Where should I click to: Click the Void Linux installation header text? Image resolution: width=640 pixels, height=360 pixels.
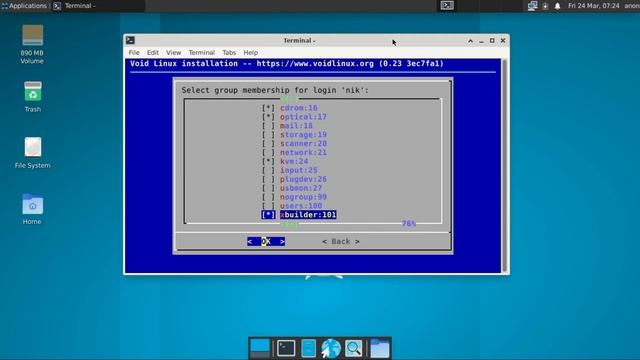click(x=287, y=64)
